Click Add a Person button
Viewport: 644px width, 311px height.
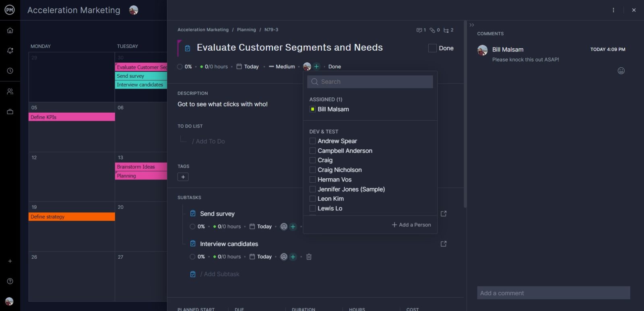411,225
